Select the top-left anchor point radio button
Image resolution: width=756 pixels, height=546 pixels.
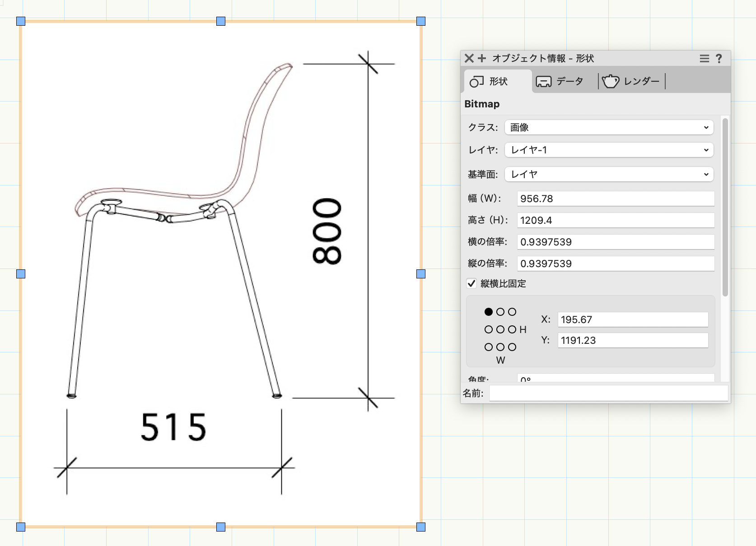488,312
